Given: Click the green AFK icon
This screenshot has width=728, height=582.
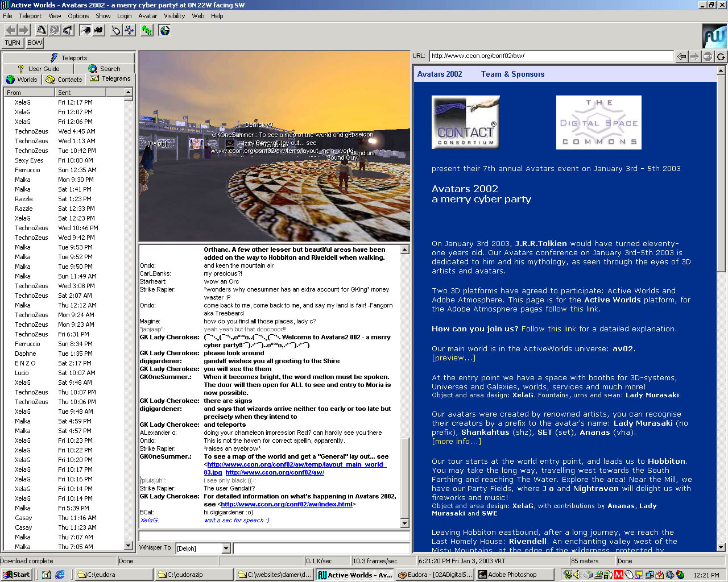Looking at the screenshot, I should pos(147,30).
